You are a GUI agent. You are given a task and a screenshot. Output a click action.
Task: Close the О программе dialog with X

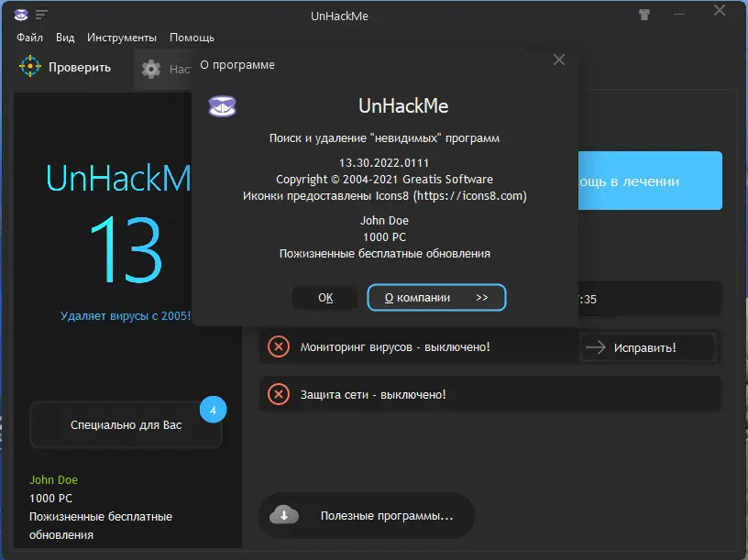pyautogui.click(x=559, y=60)
